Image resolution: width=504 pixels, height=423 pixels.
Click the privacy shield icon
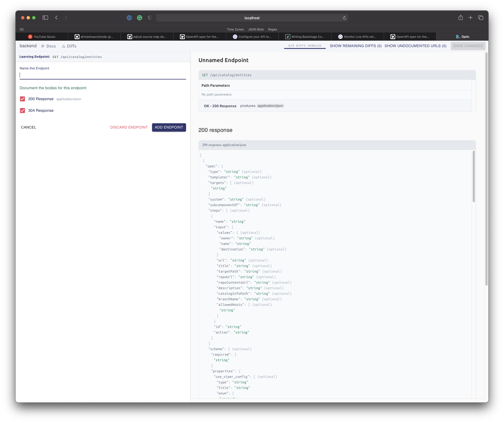pos(150,18)
